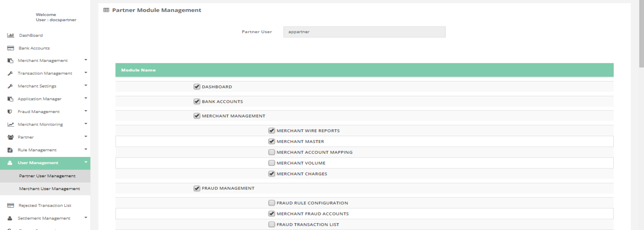Click the Rule Management document icon
Screen dimensions: 644x230
point(10,150)
